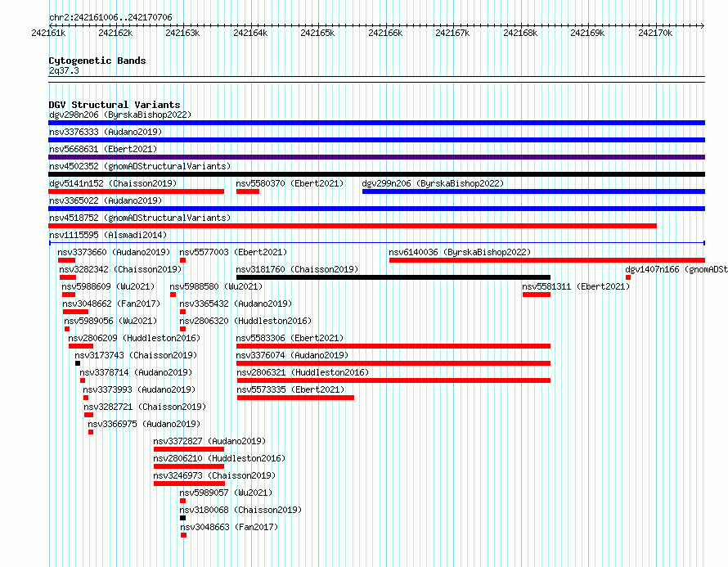Click the short red bar under nsv5580370
Screen dimensions: 728x567
[x=248, y=191]
